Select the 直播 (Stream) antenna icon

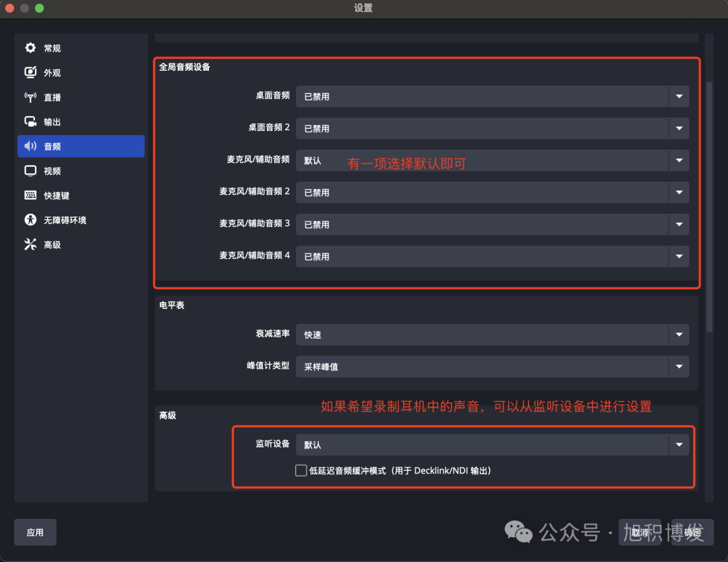[31, 97]
